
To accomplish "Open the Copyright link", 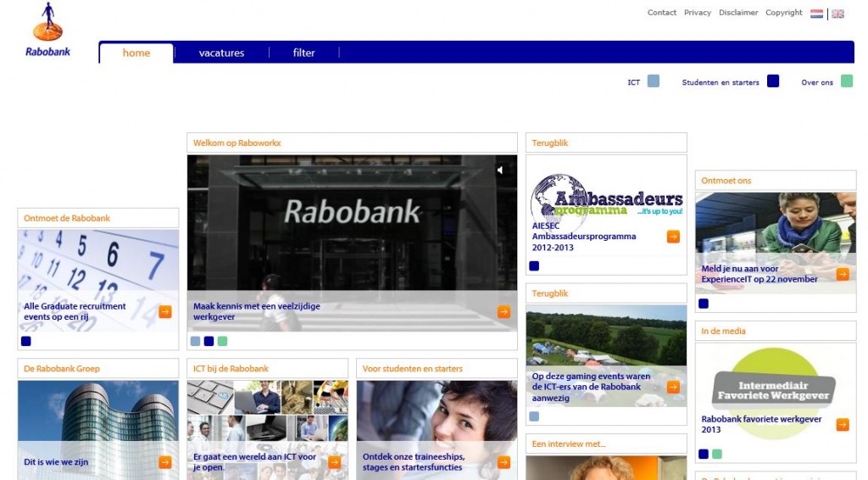I will 784,13.
